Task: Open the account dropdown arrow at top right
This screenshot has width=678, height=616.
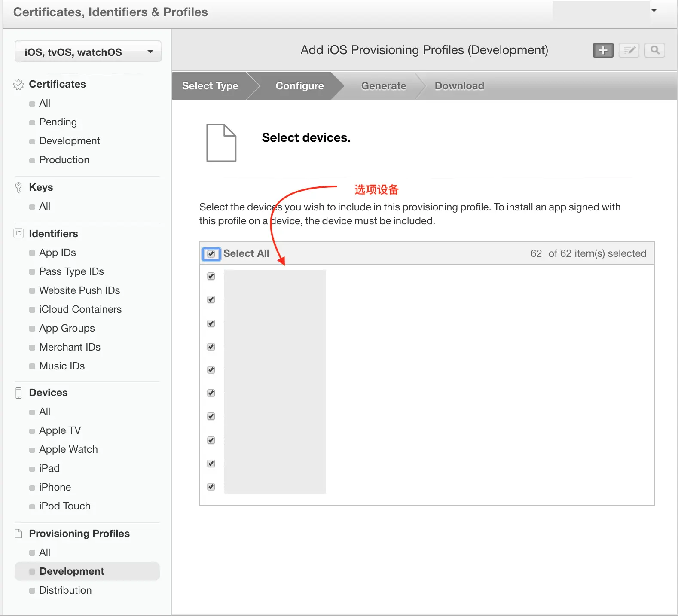Action: click(x=654, y=11)
